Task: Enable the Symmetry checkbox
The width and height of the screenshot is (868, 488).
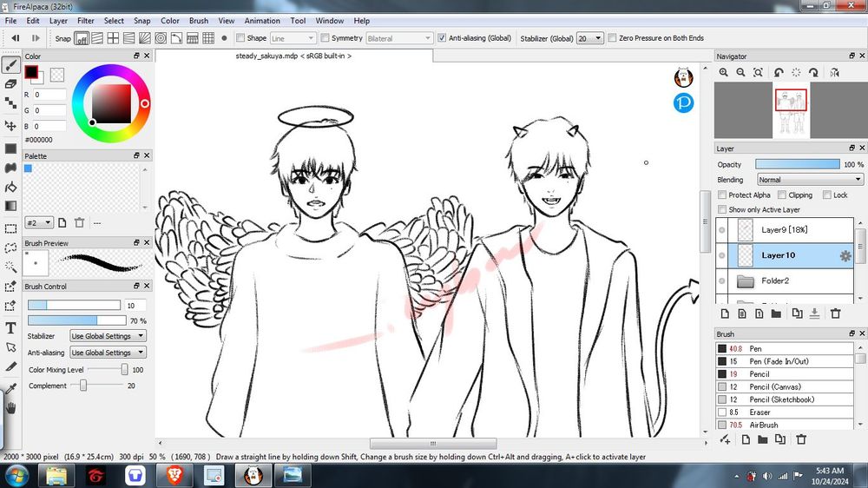Action: [325, 37]
